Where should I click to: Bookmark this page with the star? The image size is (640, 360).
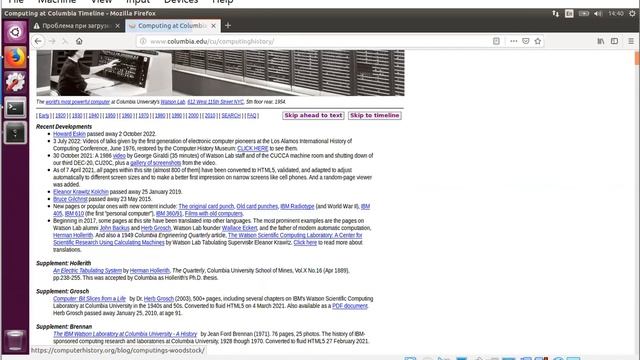[538, 41]
